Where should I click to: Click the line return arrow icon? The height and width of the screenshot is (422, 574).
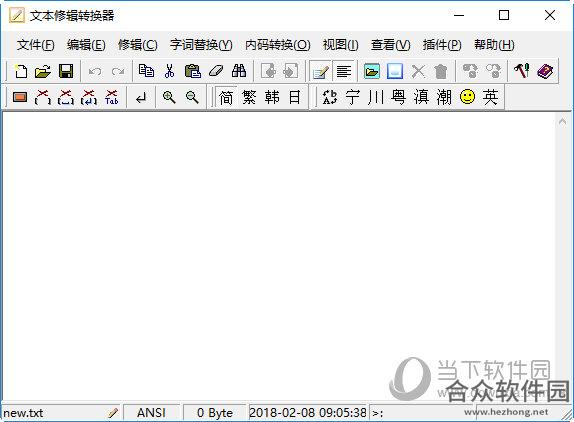click(141, 97)
